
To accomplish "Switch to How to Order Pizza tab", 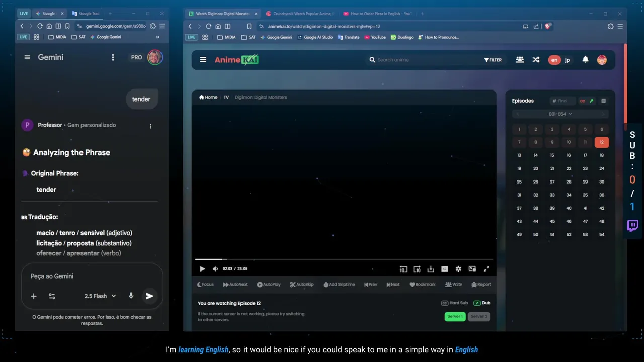I will coord(377,14).
